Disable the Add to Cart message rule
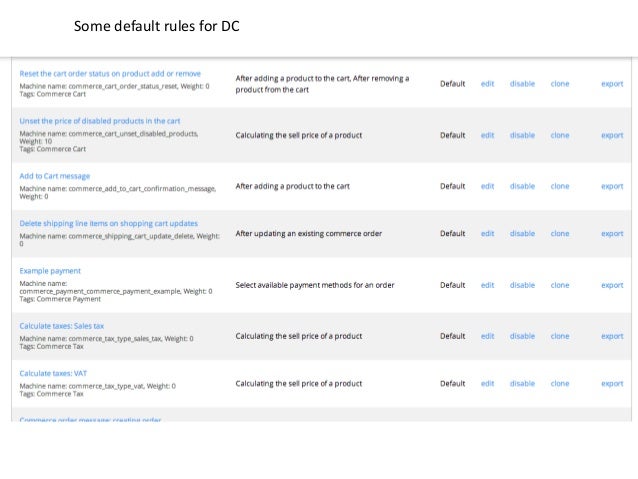Screen dimensions: 638x479 coord(522,186)
